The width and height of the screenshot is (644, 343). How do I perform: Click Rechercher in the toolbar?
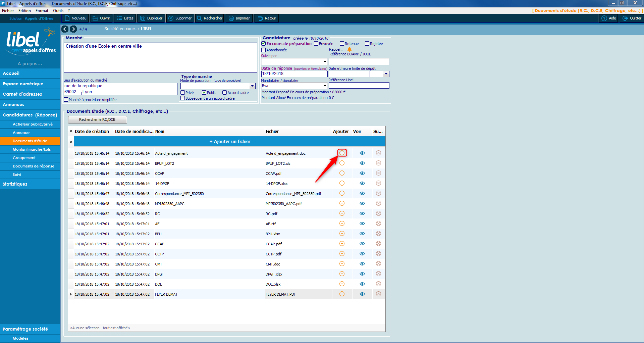tap(210, 18)
